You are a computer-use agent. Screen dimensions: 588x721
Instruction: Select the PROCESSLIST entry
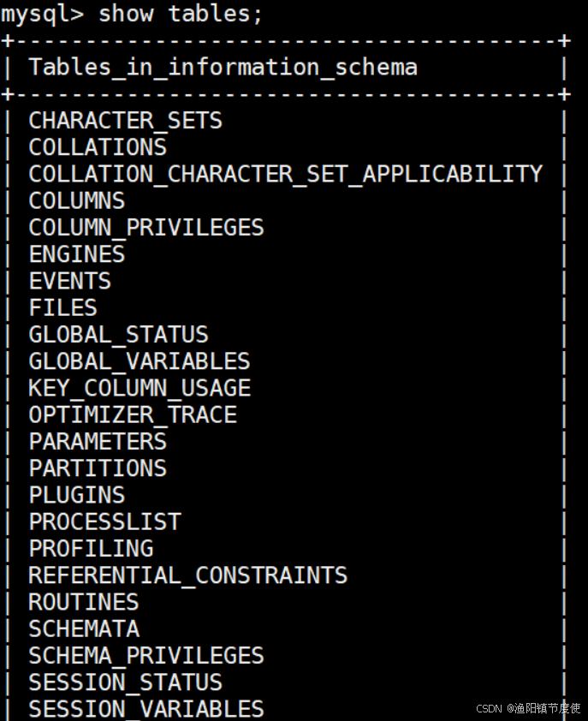104,521
